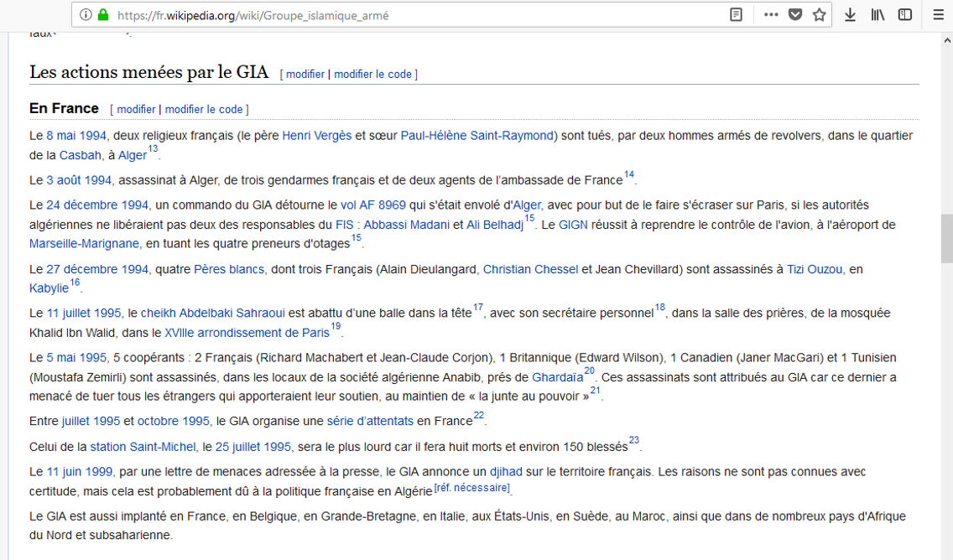Open the '27 décembre 1994' link
Screen dimensions: 953x560
pyautogui.click(x=97, y=269)
